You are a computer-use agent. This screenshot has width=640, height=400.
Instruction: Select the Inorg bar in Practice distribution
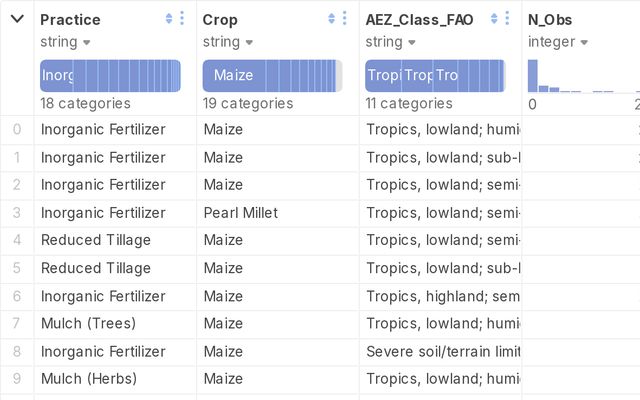click(57, 76)
